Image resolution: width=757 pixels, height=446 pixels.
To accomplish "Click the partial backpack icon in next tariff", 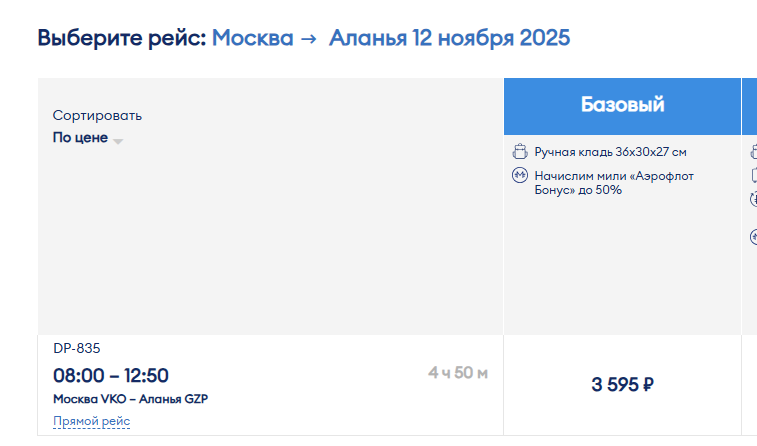I will click(x=754, y=152).
